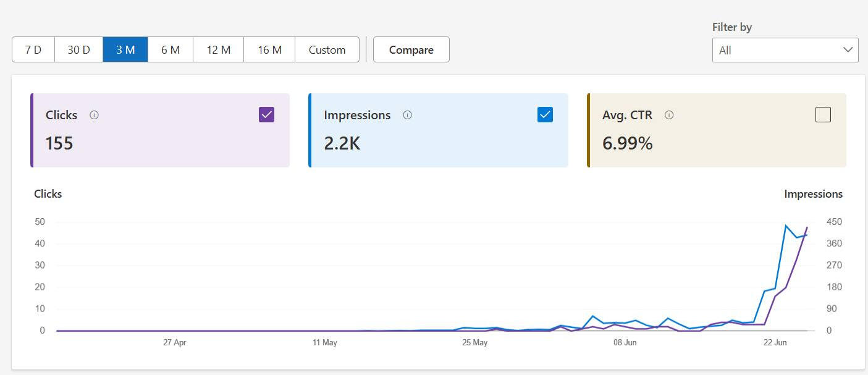The image size is (868, 375).
Task: Click the 6.99% average CTR value
Action: point(627,143)
